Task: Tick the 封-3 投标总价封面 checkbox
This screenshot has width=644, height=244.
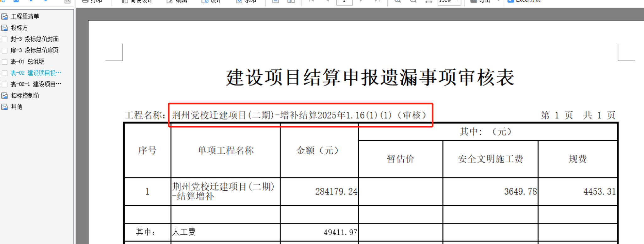Action: coord(5,39)
